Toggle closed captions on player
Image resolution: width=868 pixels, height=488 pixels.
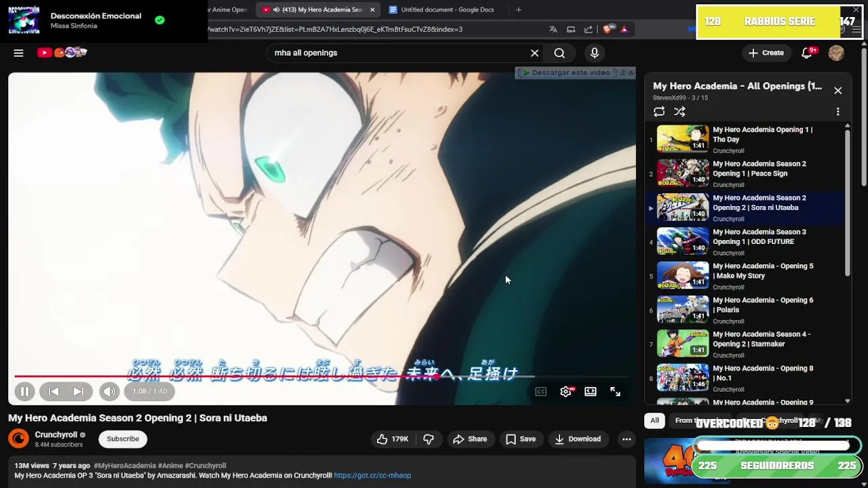(540, 391)
